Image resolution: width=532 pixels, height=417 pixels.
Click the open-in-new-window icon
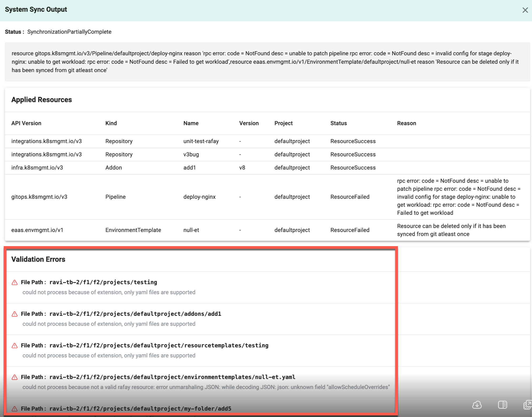click(x=527, y=405)
